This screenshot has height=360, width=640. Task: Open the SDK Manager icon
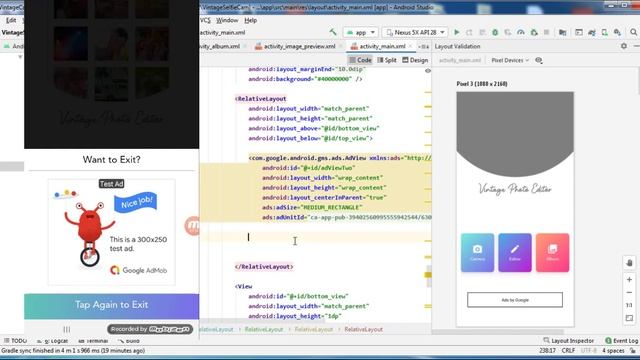click(617, 32)
